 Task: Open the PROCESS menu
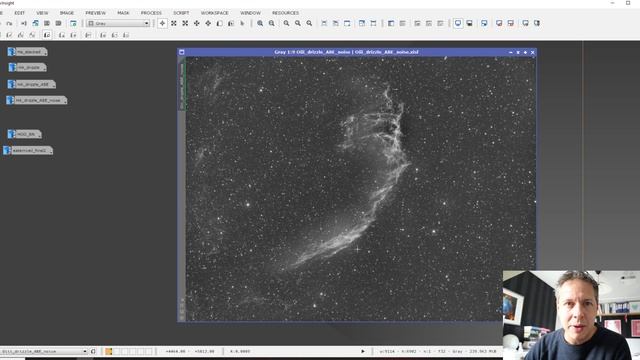point(151,13)
